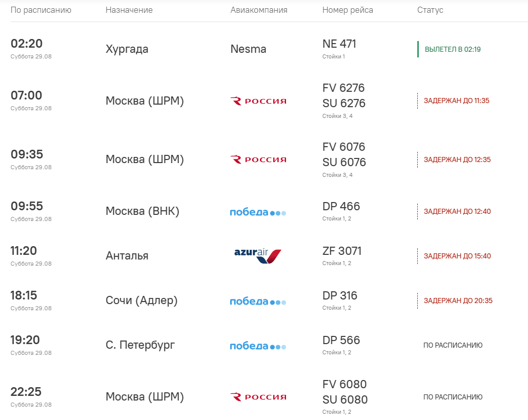Click the "Задержан до 11:35" status
Screen dimensions: 528x420
click(x=456, y=101)
